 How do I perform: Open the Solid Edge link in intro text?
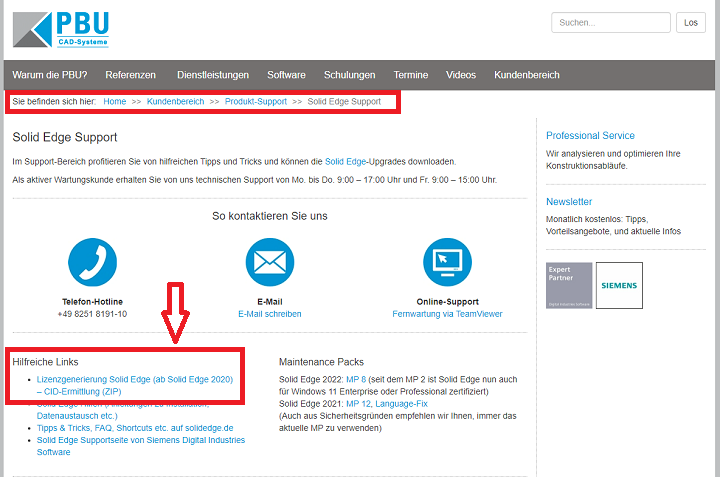[345, 162]
